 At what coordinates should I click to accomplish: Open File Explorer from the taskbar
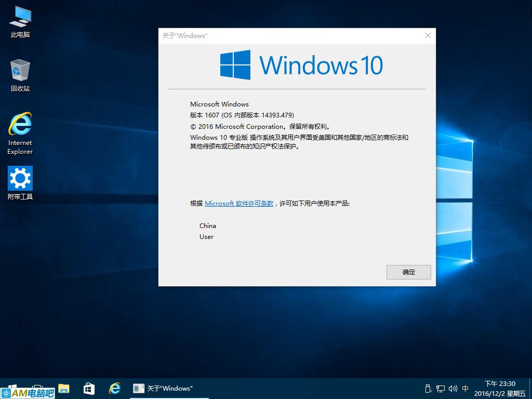(64, 389)
